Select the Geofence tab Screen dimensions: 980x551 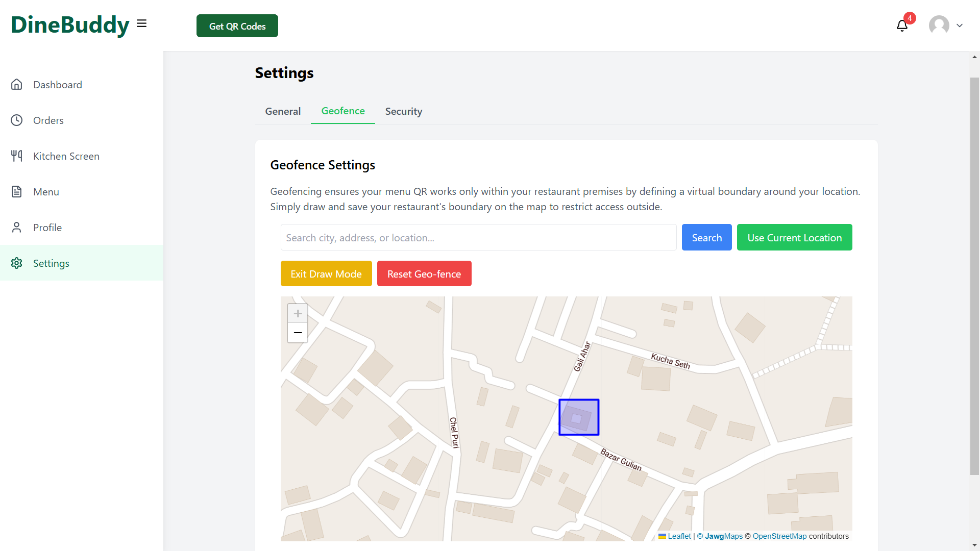(x=343, y=111)
